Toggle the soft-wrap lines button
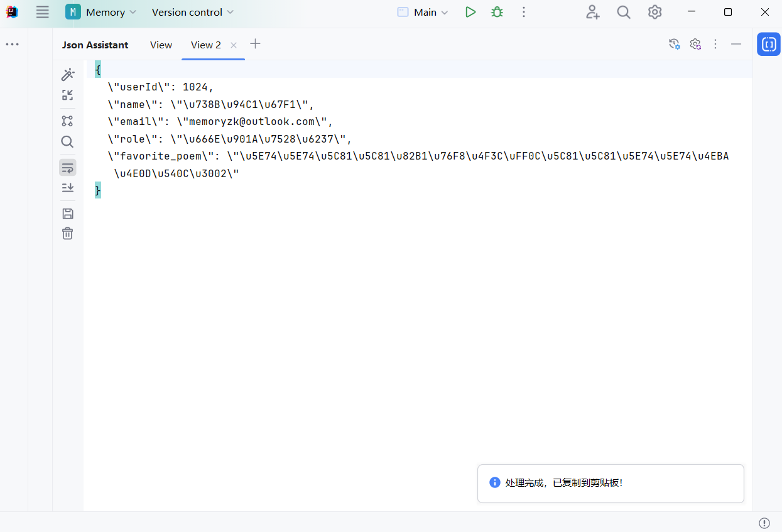 67,167
